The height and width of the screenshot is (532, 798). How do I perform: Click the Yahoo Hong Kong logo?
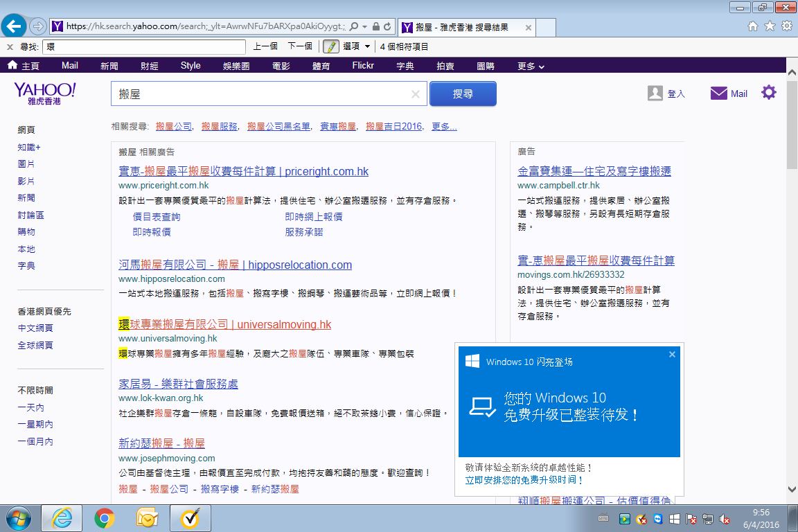click(45, 93)
